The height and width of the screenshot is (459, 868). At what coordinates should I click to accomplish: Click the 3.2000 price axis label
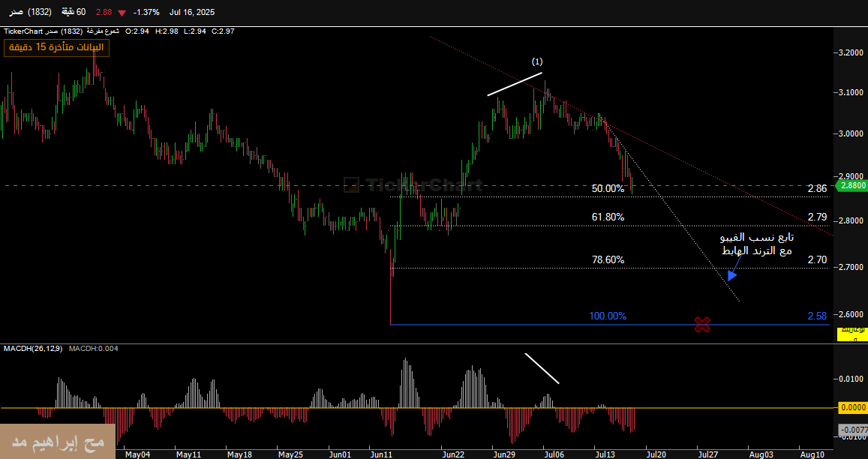click(851, 52)
